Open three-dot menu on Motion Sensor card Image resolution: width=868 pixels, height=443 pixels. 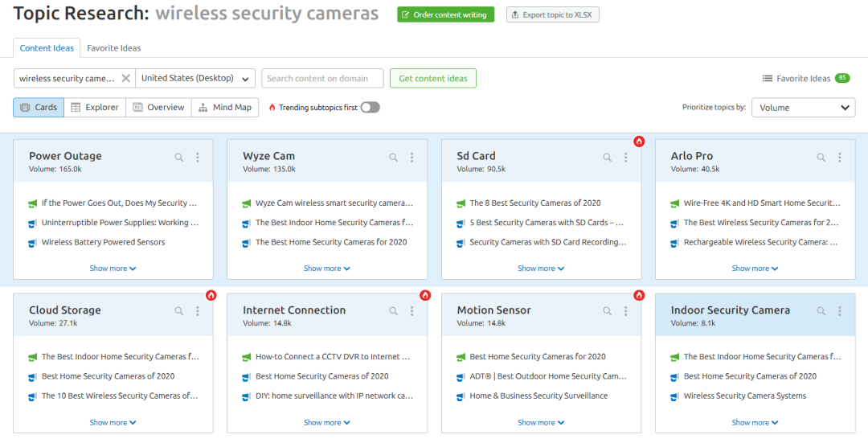(x=626, y=311)
